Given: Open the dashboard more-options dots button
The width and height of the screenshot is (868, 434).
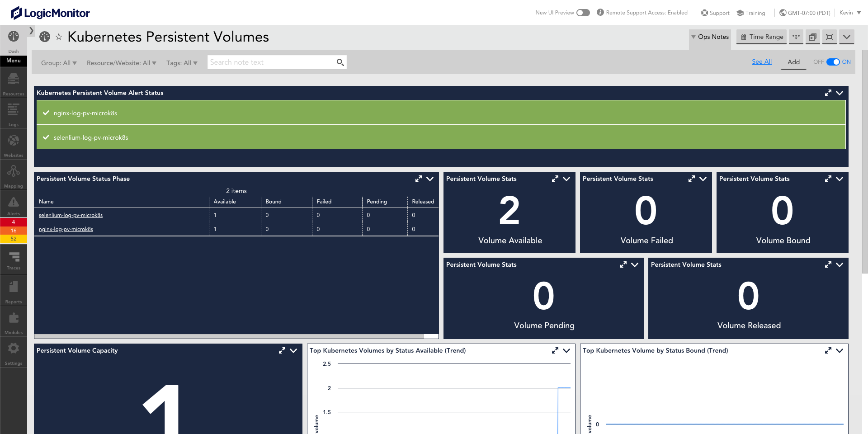Looking at the screenshot, I should 796,37.
